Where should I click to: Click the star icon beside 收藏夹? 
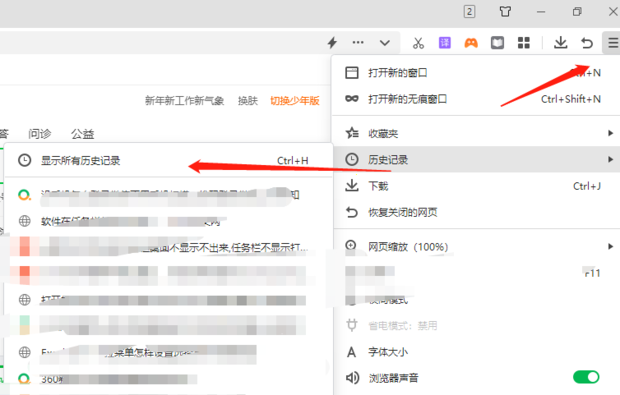pyautogui.click(x=352, y=133)
